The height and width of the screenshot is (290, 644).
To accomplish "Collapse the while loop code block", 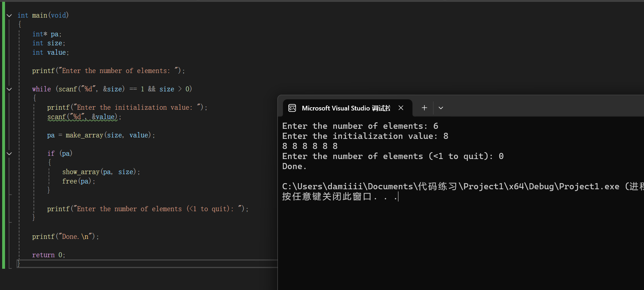I will point(9,89).
